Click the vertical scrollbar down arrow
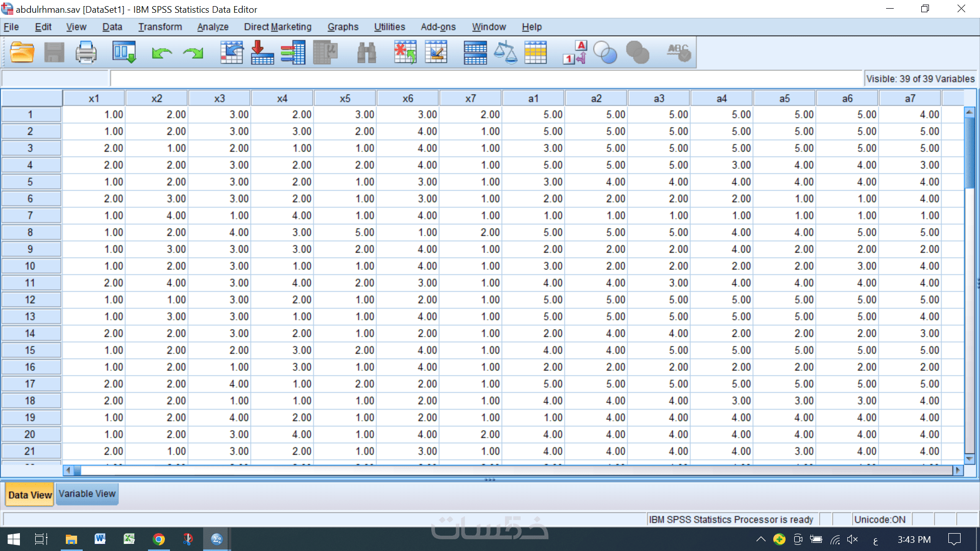Viewport: 980px width, 551px height. pyautogui.click(x=969, y=458)
